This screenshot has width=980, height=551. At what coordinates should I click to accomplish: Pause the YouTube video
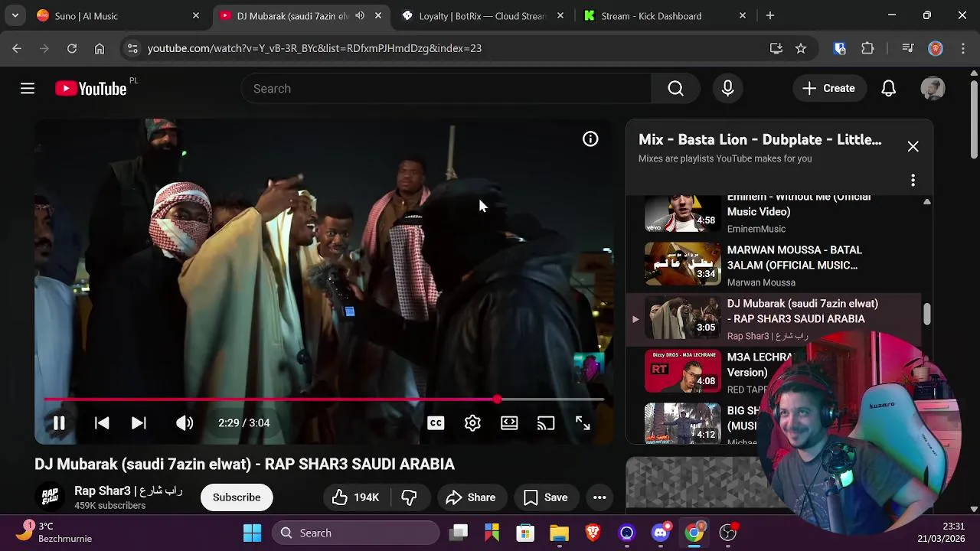coord(59,423)
